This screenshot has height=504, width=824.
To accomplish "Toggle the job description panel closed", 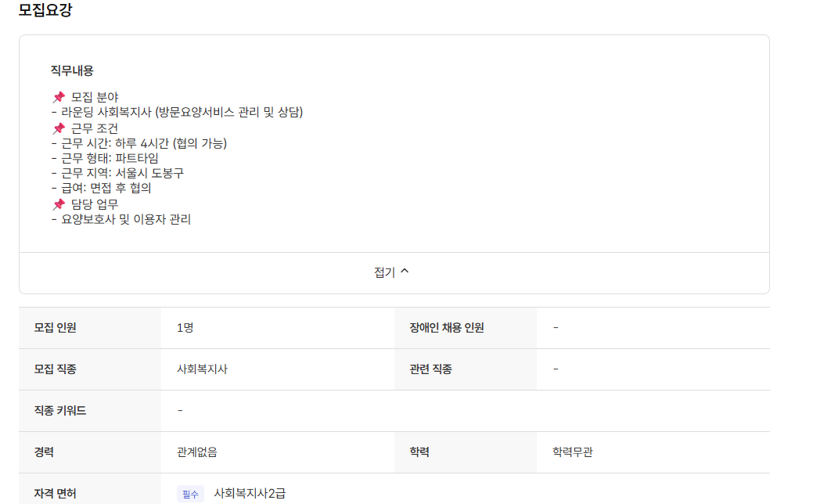I will pos(393,272).
